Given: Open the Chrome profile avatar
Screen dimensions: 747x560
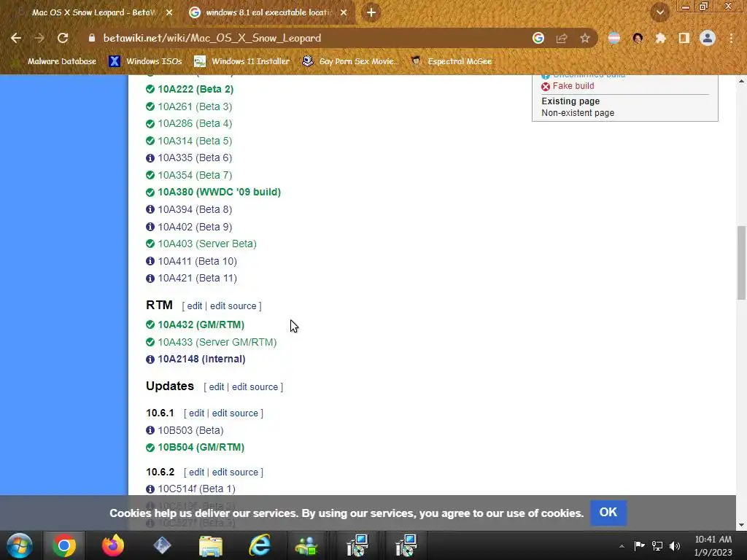Looking at the screenshot, I should tap(708, 38).
